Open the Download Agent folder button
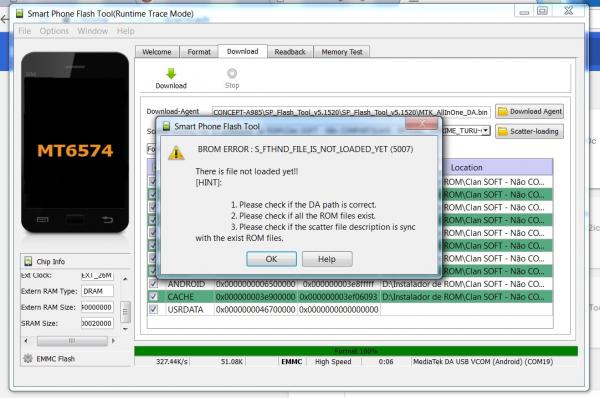600x398 pixels. 529,111
